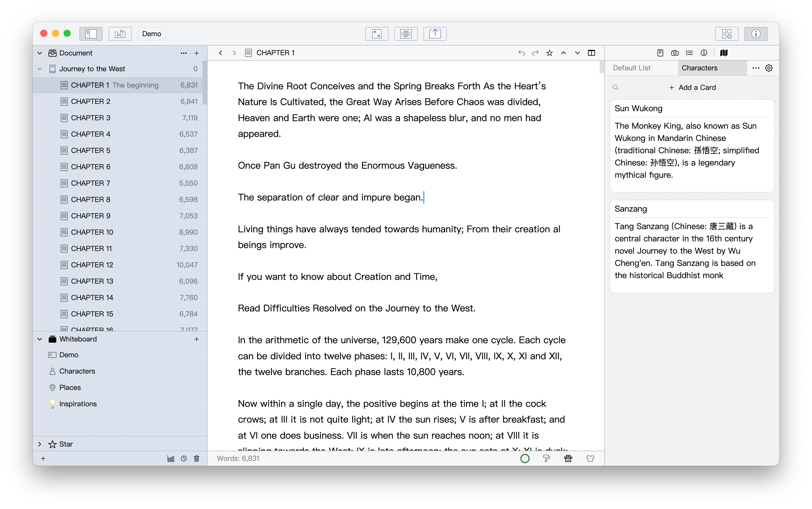
Task: Click the info panel icon top right
Action: [755, 34]
